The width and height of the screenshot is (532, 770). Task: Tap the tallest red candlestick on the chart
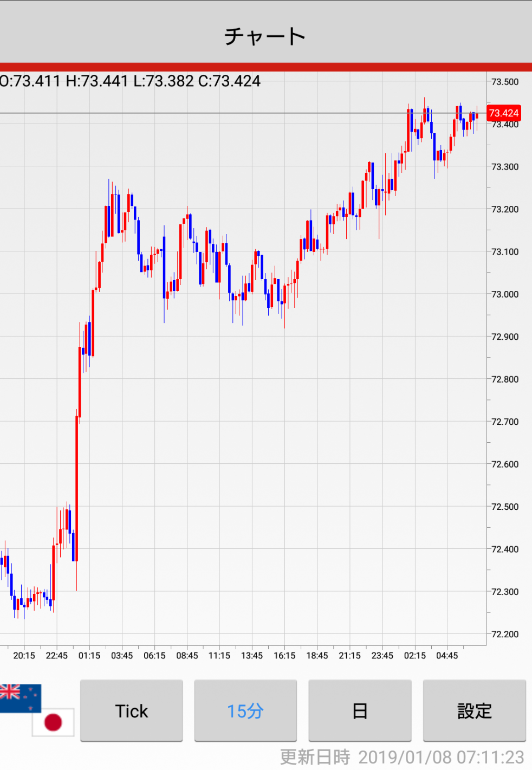coord(76,488)
